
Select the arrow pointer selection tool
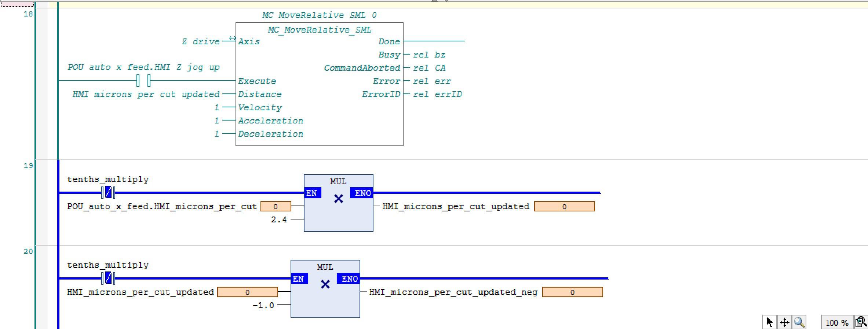[x=769, y=322]
